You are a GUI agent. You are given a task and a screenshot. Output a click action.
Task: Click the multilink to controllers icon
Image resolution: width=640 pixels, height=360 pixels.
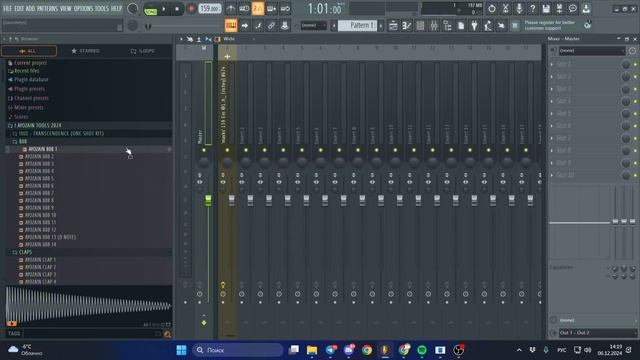[285, 26]
